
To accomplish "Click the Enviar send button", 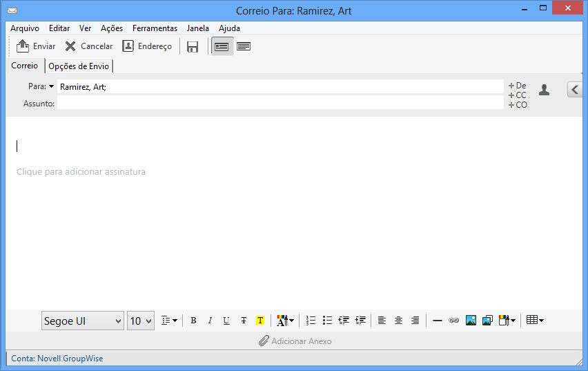I will coord(36,46).
